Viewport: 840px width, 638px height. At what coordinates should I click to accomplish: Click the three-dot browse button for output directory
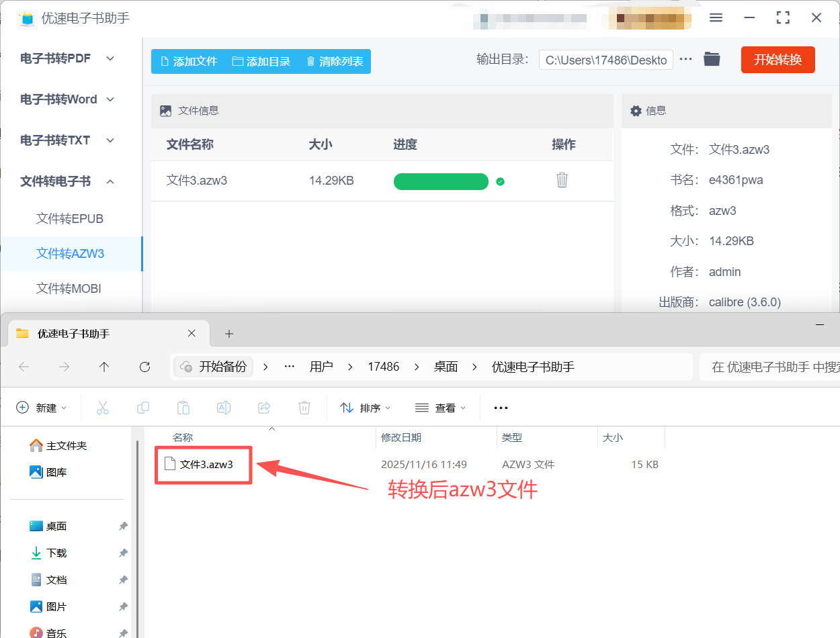click(x=685, y=59)
